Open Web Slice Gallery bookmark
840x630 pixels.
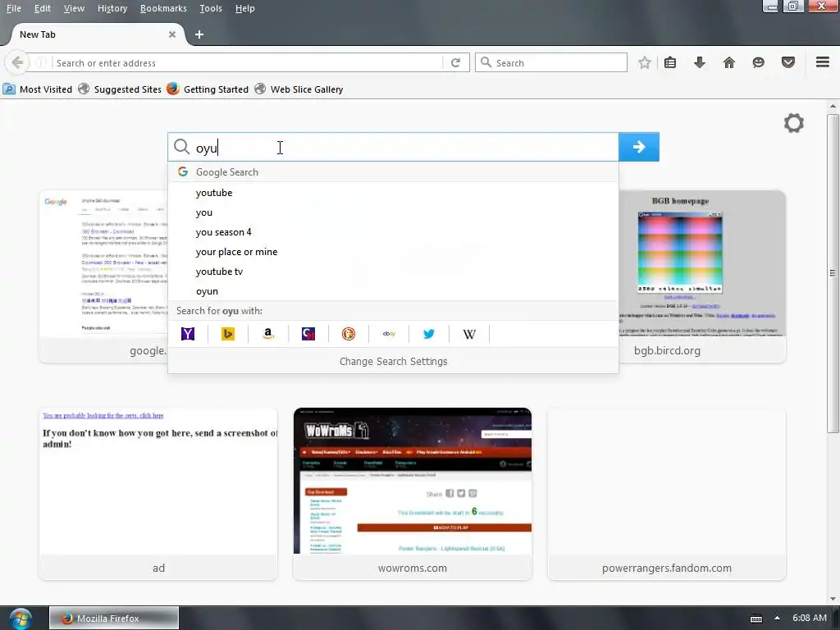point(299,89)
